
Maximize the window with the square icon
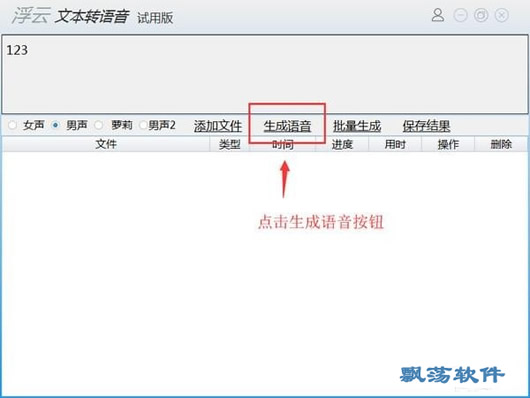tap(481, 16)
